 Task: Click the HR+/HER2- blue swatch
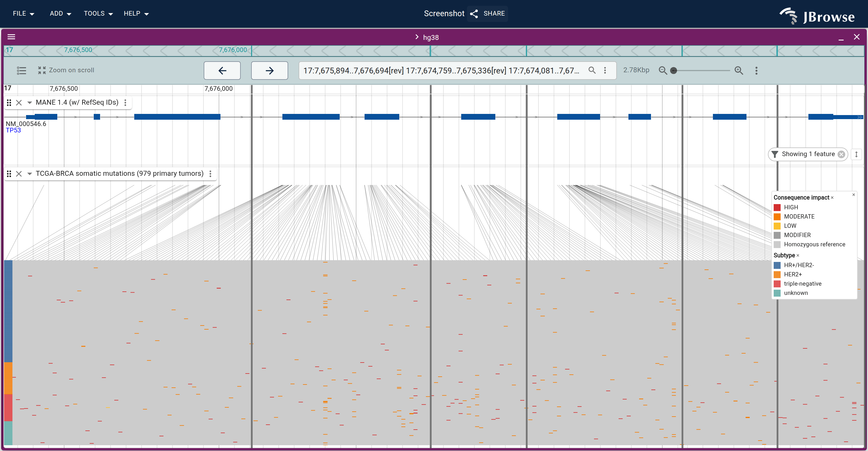(x=777, y=265)
